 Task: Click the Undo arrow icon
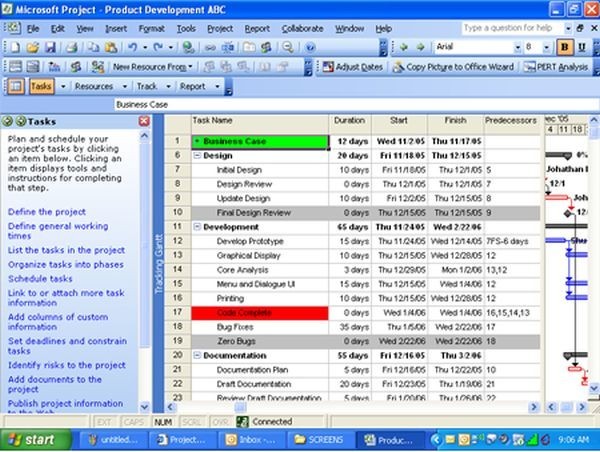click(x=132, y=47)
